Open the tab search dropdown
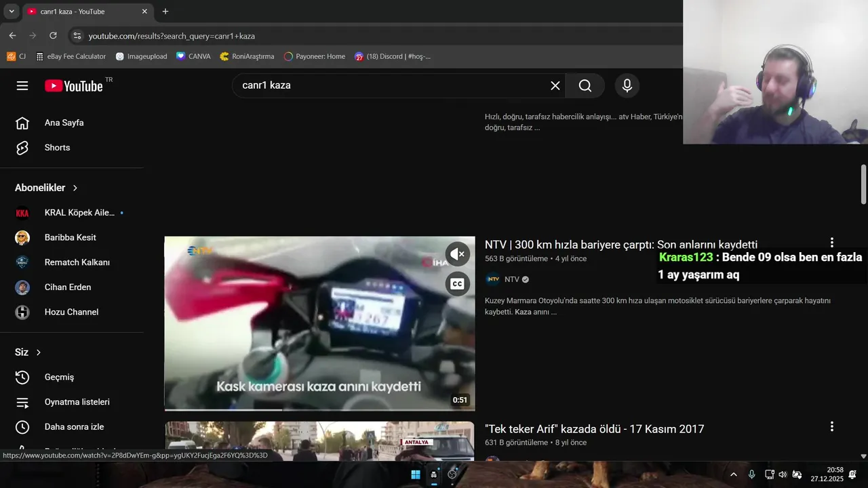 click(x=11, y=12)
